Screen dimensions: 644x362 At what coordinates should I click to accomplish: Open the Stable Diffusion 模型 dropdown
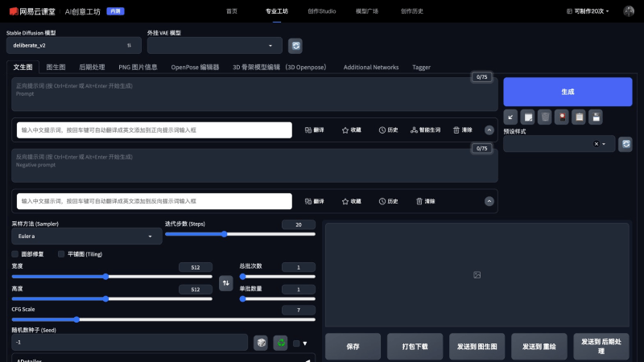(72, 46)
